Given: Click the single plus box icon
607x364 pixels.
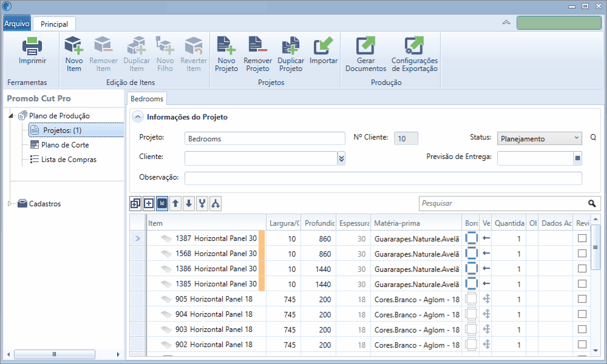Looking at the screenshot, I should 149,203.
